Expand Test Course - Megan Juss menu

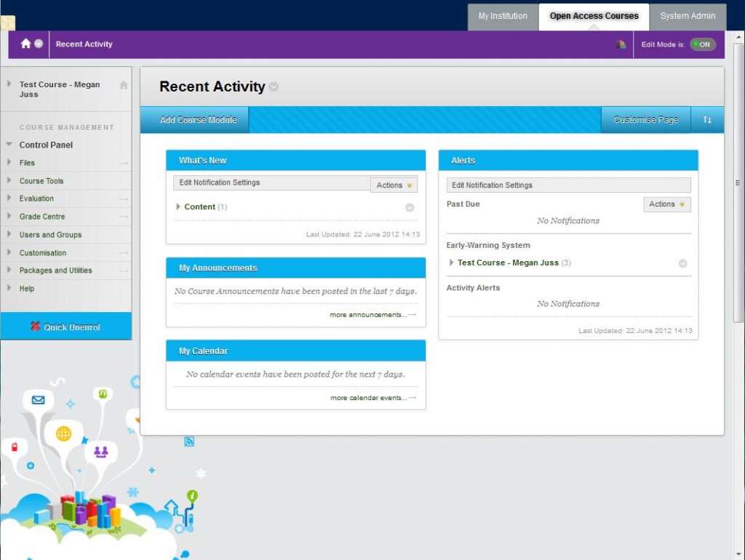[x=9, y=84]
